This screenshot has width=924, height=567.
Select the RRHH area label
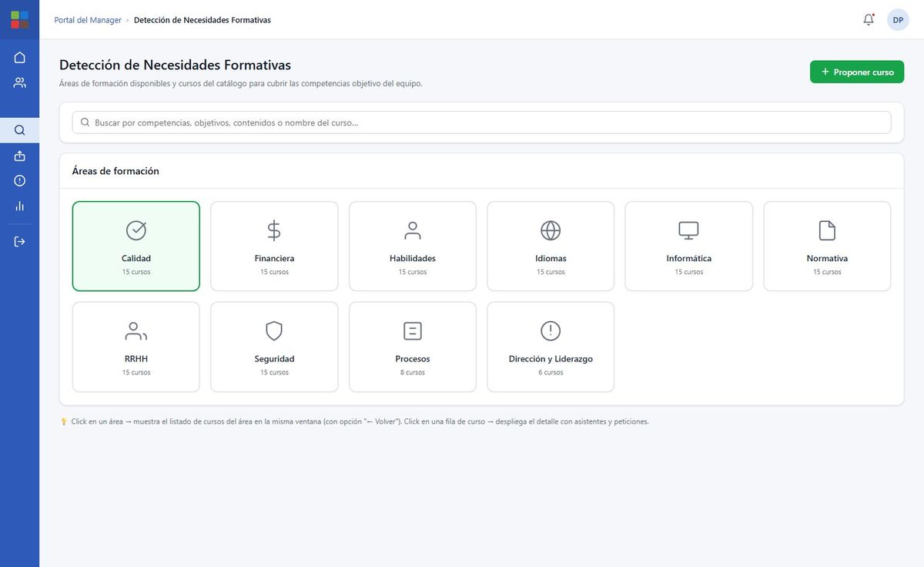136,359
